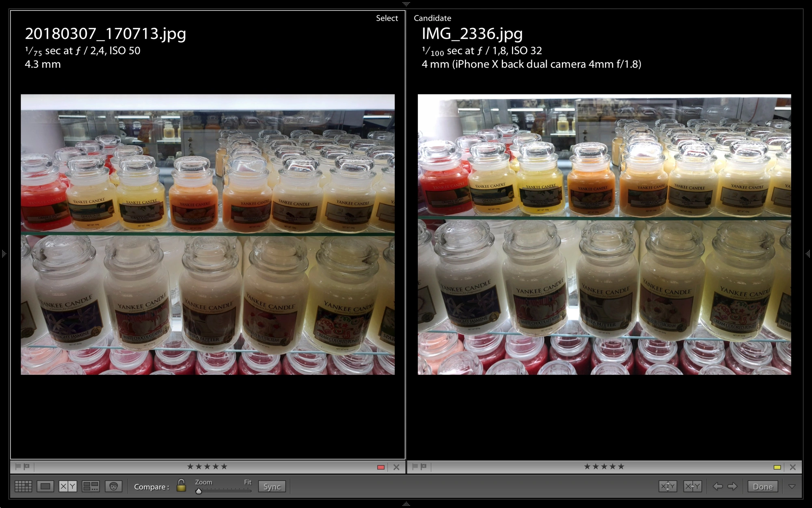Click the Sync button
Screen dimensions: 812x508
272,486
